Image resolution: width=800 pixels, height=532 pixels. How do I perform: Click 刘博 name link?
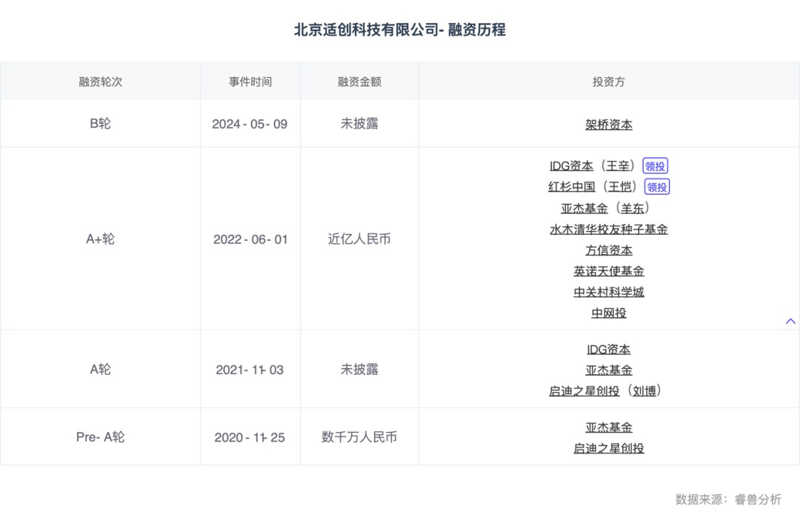(644, 391)
